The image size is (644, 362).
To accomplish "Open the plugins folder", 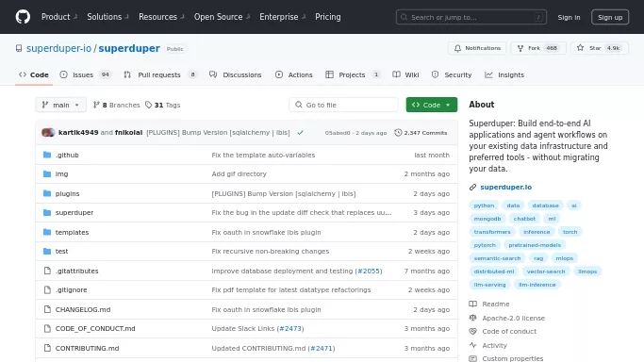I will [67, 193].
